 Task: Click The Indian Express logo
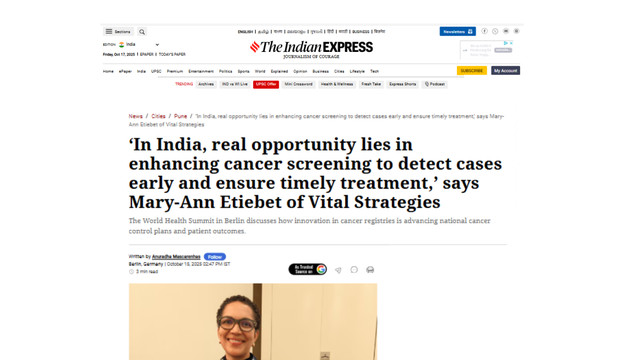pyautogui.click(x=311, y=49)
